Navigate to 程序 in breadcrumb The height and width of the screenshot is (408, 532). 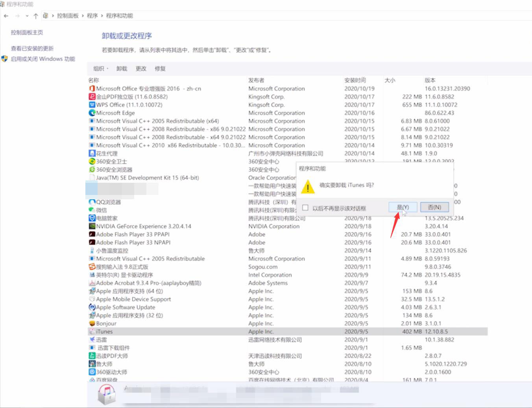[x=92, y=16]
